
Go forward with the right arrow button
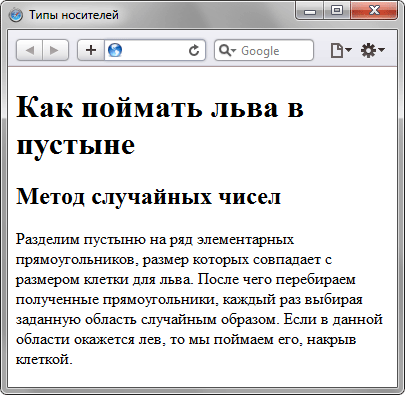(x=55, y=50)
